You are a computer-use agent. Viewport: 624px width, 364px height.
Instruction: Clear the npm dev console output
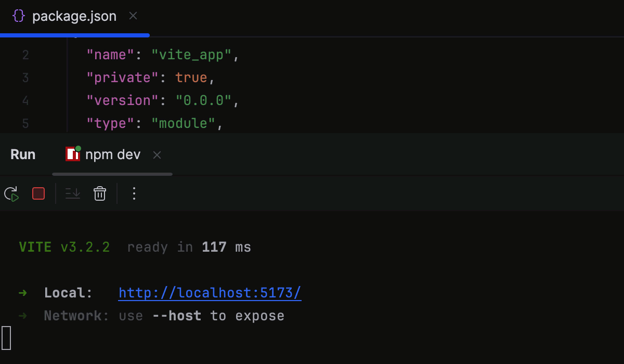99,193
